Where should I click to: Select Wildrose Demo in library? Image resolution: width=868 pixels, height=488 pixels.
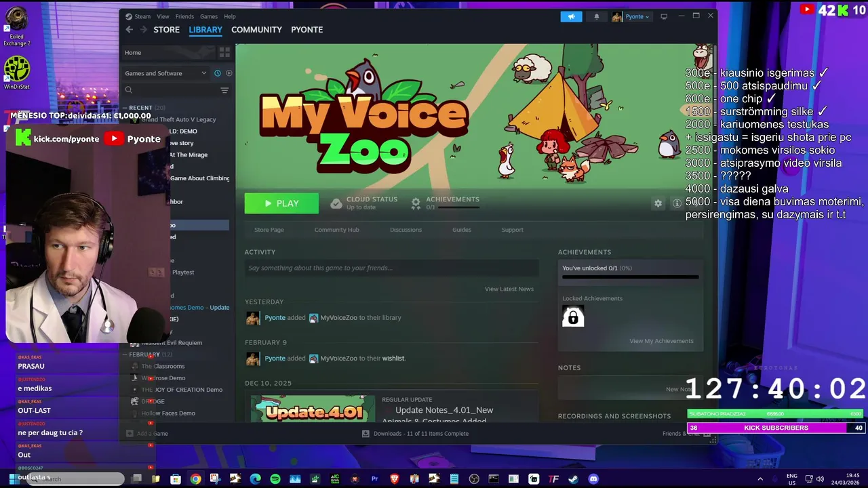(x=163, y=378)
